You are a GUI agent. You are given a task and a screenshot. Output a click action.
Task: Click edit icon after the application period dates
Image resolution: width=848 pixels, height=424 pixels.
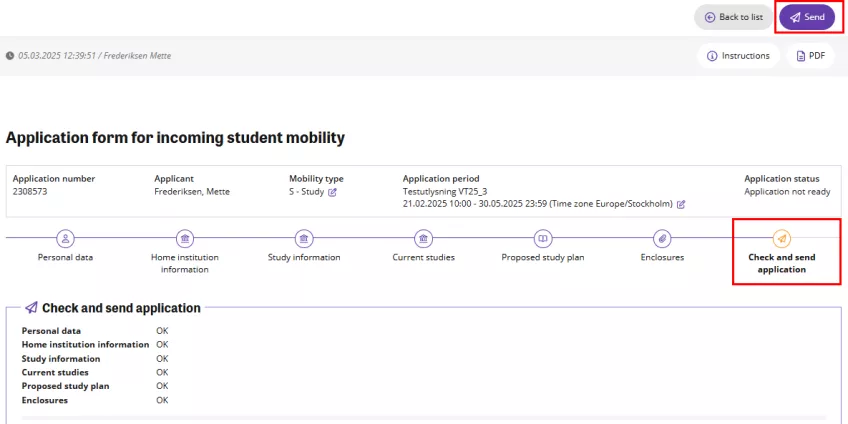point(681,204)
